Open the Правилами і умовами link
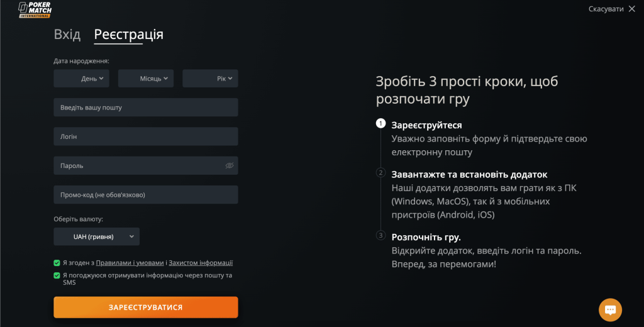This screenshot has height=327, width=644. click(x=130, y=263)
